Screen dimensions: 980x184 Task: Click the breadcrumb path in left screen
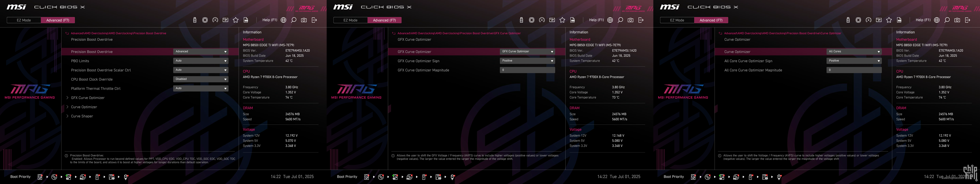click(118, 34)
